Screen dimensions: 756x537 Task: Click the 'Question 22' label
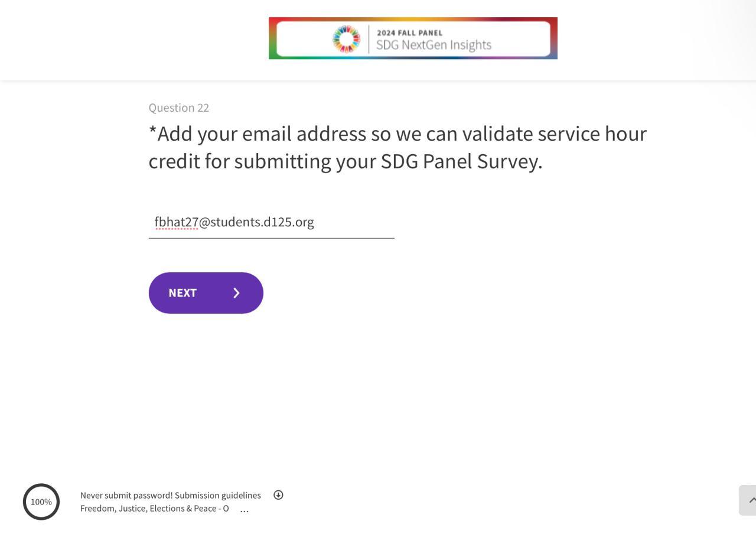(178, 108)
